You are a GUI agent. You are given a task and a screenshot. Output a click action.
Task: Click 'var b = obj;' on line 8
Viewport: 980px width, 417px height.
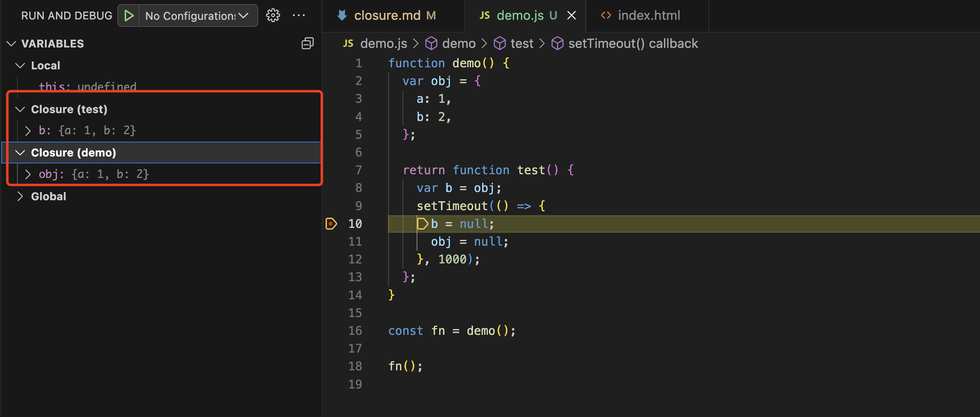459,188
